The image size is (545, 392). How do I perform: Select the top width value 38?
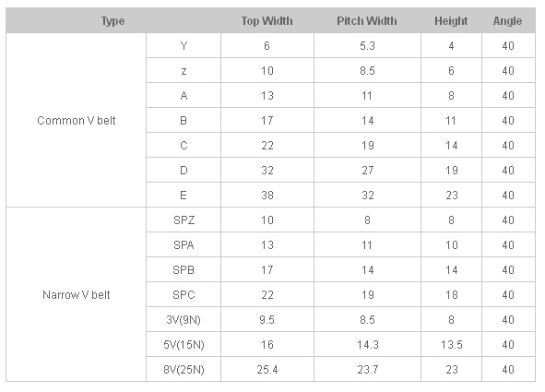click(x=267, y=195)
